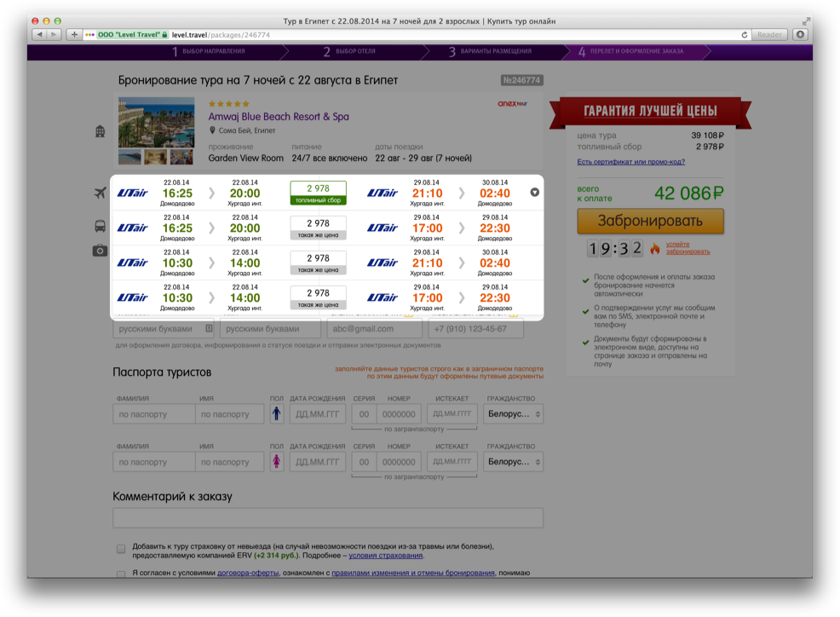840x617 pixels.
Task: Open Есть сертификат или промо-код link
Action: [630, 162]
